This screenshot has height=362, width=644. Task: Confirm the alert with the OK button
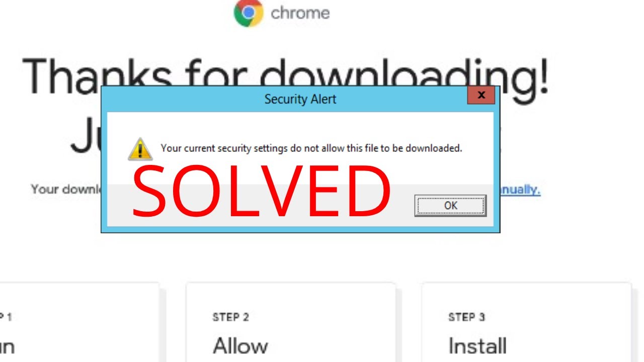450,206
